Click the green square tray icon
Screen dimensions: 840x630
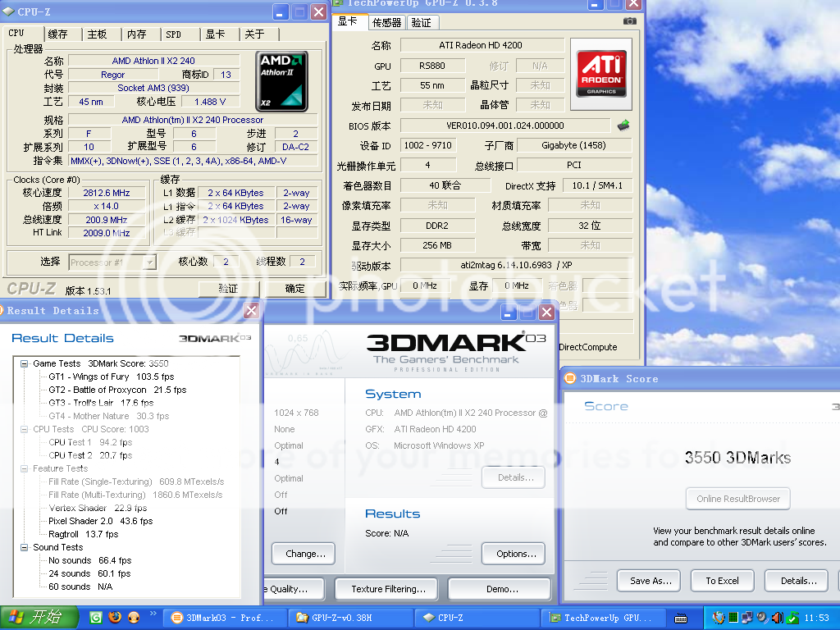point(733,618)
